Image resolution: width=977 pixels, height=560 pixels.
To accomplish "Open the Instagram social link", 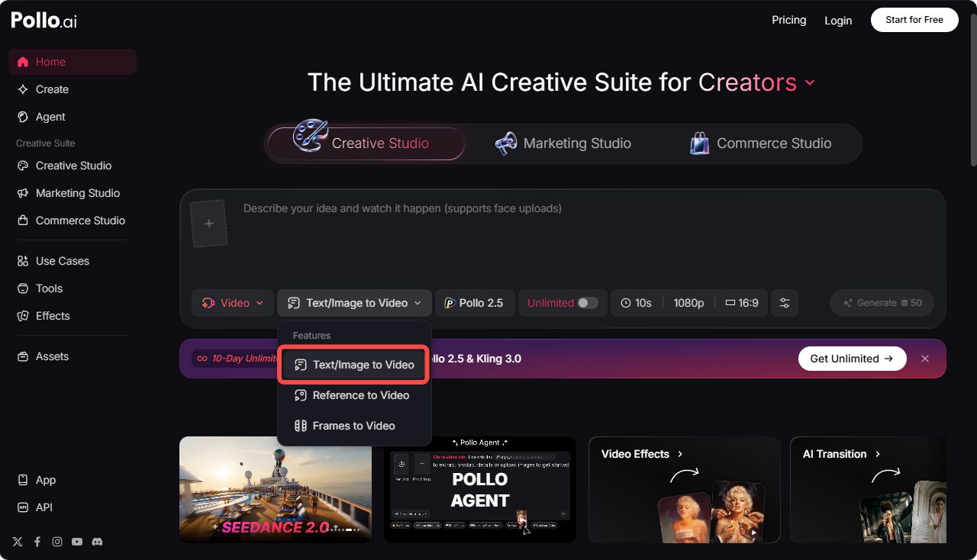I will pyautogui.click(x=57, y=542).
